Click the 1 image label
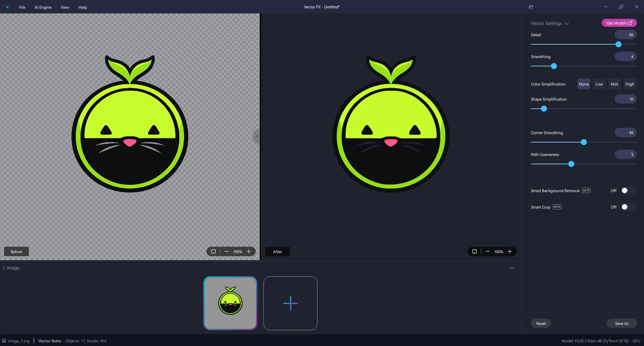Image resolution: width=644 pixels, height=346 pixels. 11,268
